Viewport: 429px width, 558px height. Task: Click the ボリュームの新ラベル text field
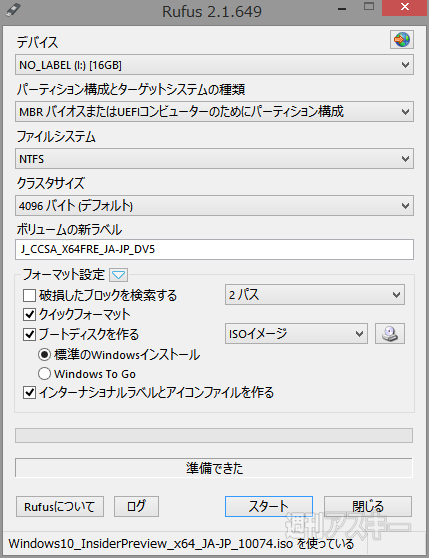(214, 249)
